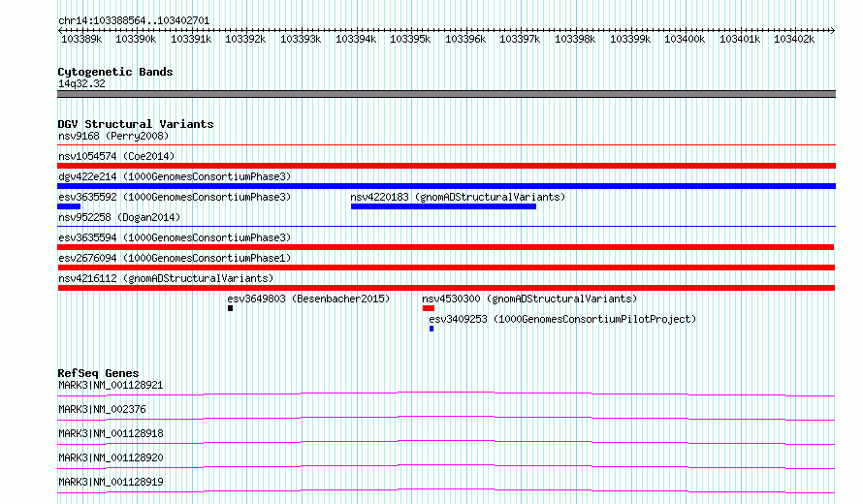Image resolution: width=863 pixels, height=504 pixels.
Task: Click the nsv952258 (Dogan2014) label
Action: 119,217
